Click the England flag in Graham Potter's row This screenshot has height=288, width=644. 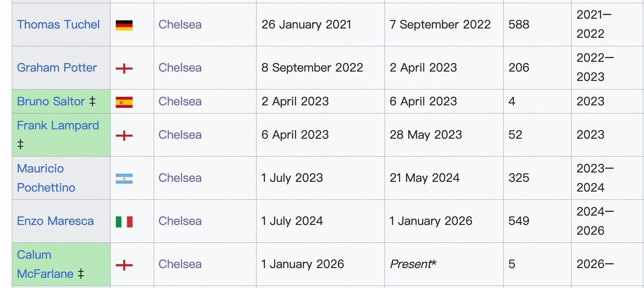124,68
